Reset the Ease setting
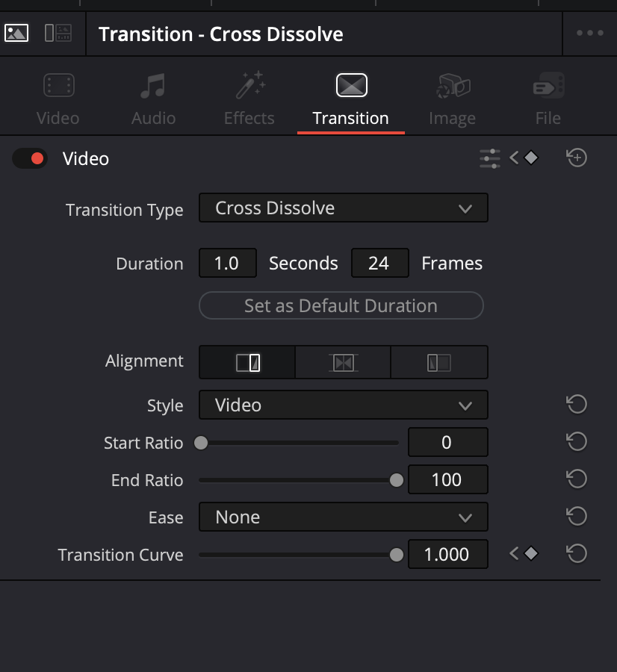617x672 pixels. point(577,516)
